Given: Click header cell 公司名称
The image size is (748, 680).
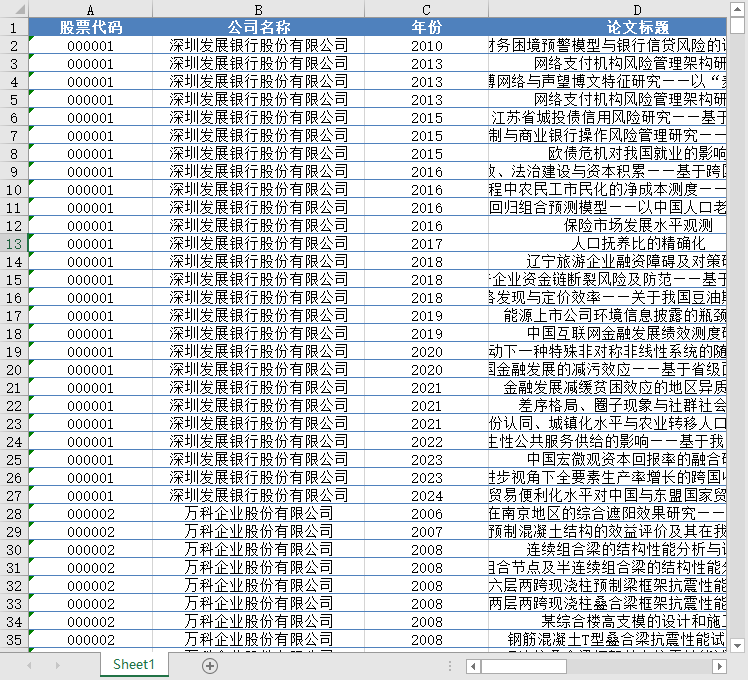Looking at the screenshot, I should pyautogui.click(x=259, y=28).
